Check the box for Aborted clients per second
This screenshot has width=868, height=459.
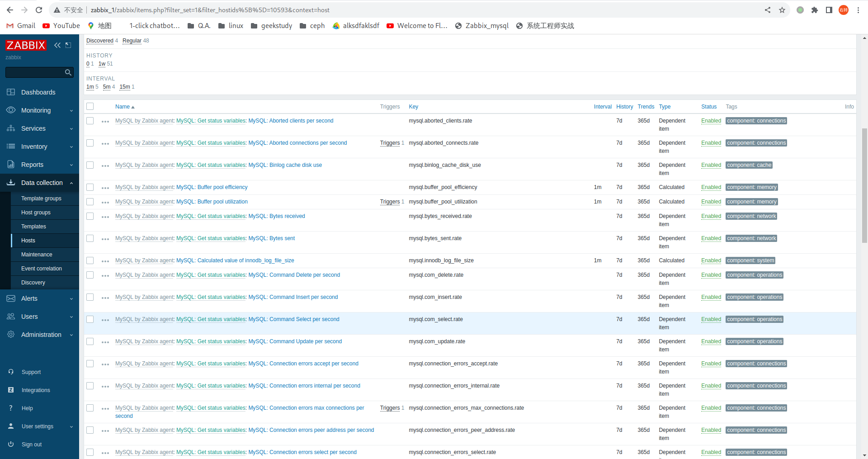(90, 121)
